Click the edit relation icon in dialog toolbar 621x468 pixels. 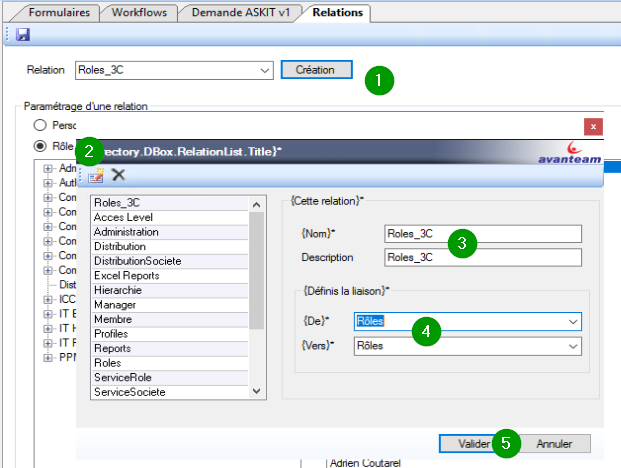[96, 175]
